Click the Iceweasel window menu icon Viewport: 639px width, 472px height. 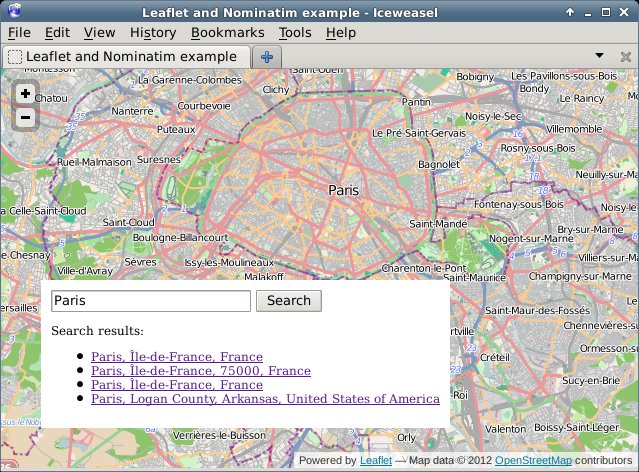point(11,12)
